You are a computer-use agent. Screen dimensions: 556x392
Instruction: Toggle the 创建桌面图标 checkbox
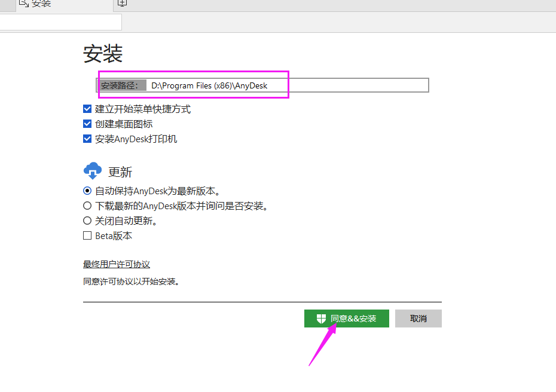(87, 124)
